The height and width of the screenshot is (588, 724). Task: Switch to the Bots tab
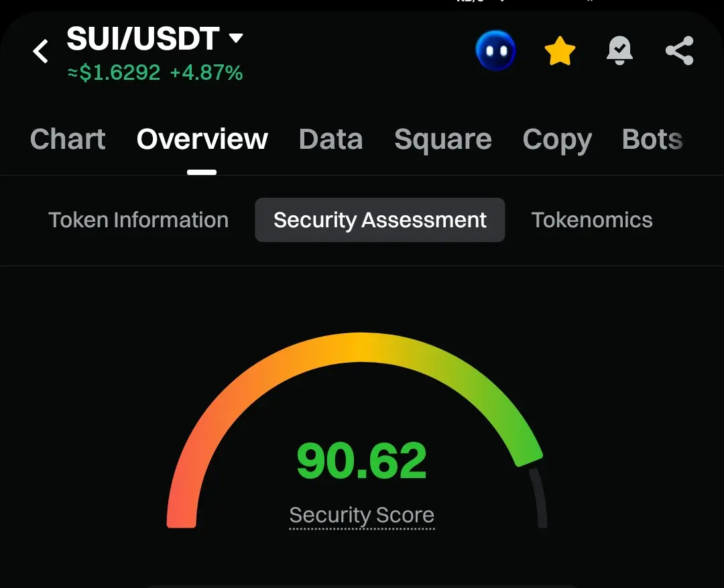[x=652, y=139]
